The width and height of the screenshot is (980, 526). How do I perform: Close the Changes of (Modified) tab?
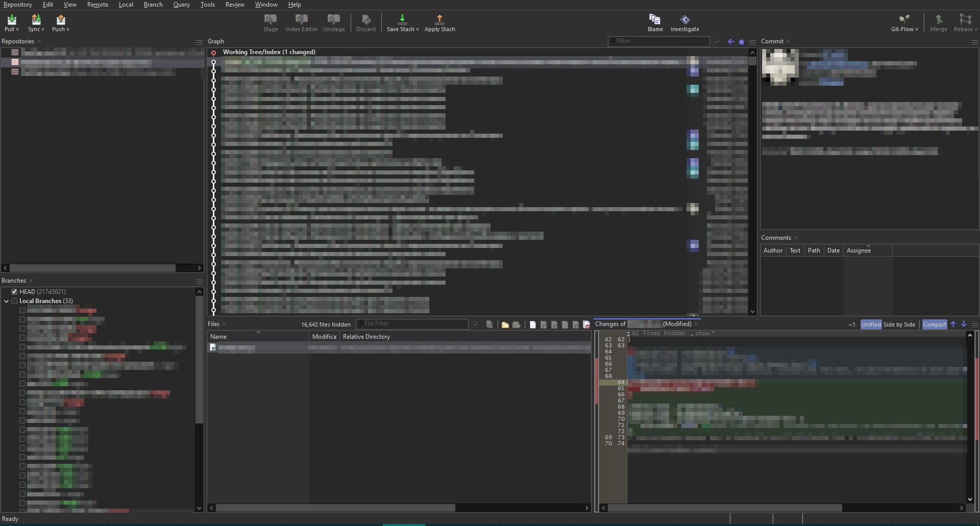tap(696, 324)
